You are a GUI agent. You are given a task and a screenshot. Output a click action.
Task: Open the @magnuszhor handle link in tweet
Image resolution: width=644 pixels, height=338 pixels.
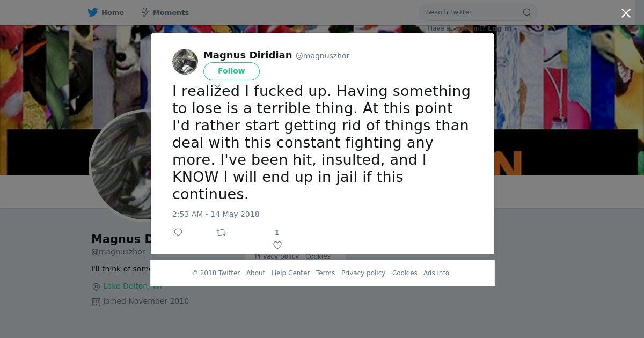[x=323, y=56]
